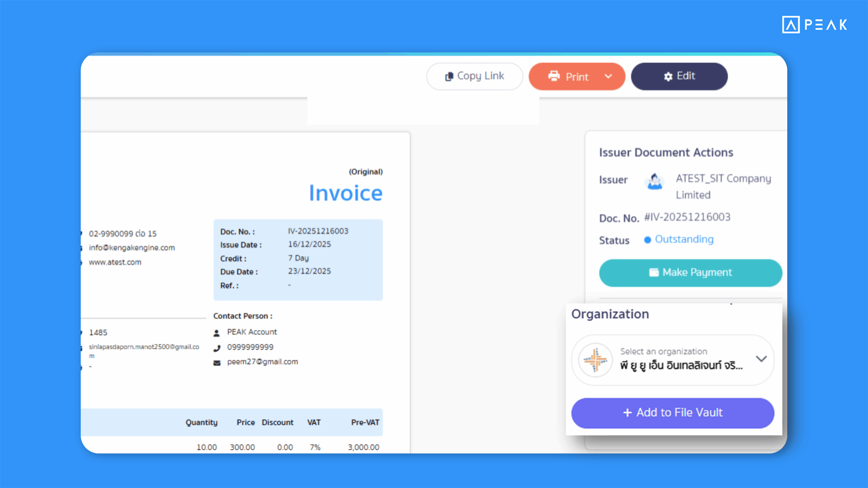Click the issuer avatar next to ATEST_SIT Company
Screen dimensions: 868x488
pyautogui.click(x=654, y=181)
